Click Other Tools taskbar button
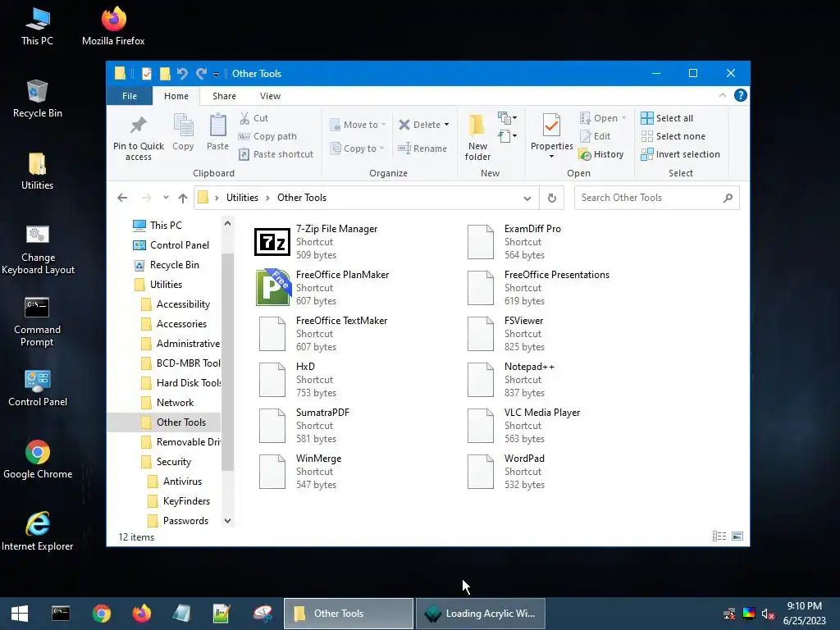The height and width of the screenshot is (630, 840). tap(348, 614)
